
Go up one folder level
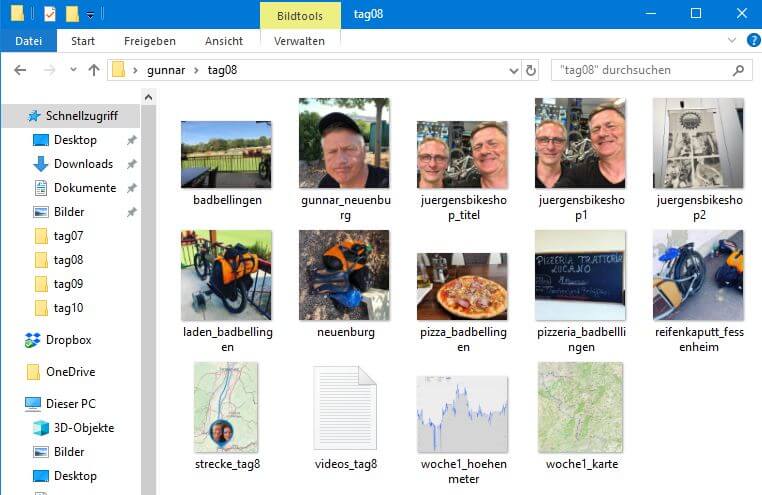(94, 70)
